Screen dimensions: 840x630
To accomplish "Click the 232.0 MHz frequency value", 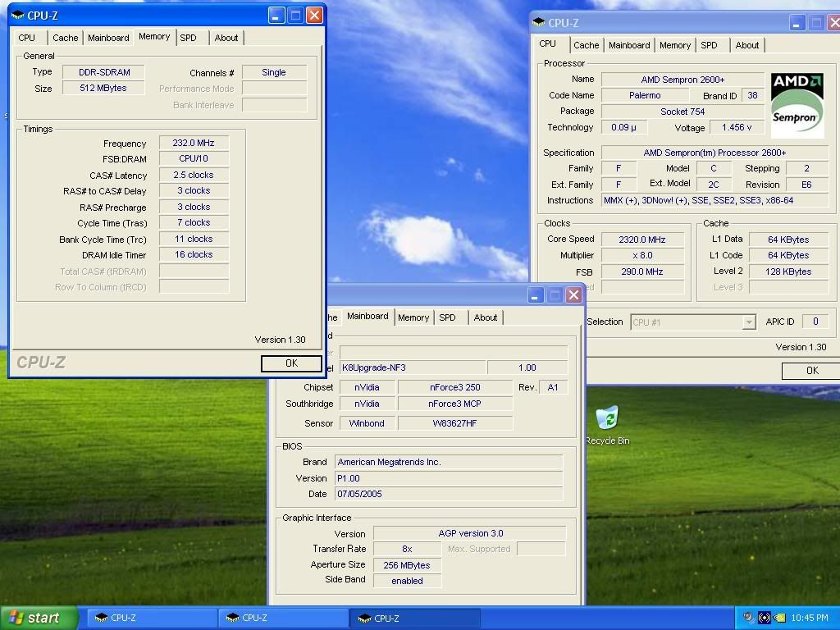I will [194, 143].
